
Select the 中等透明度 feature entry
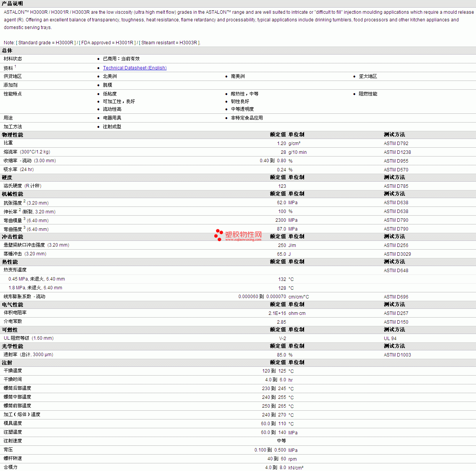tap(243, 109)
